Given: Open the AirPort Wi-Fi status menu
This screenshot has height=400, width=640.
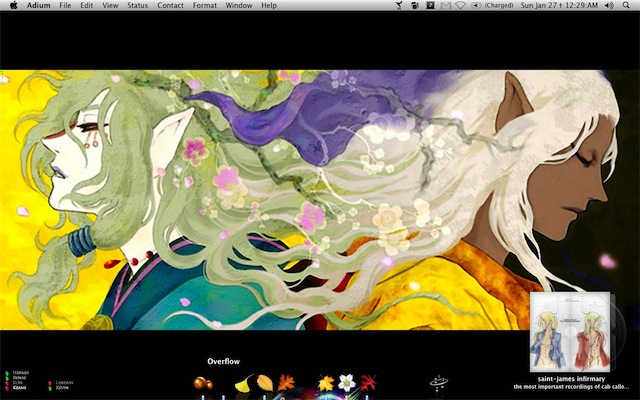Looking at the screenshot, I should coord(460,5).
